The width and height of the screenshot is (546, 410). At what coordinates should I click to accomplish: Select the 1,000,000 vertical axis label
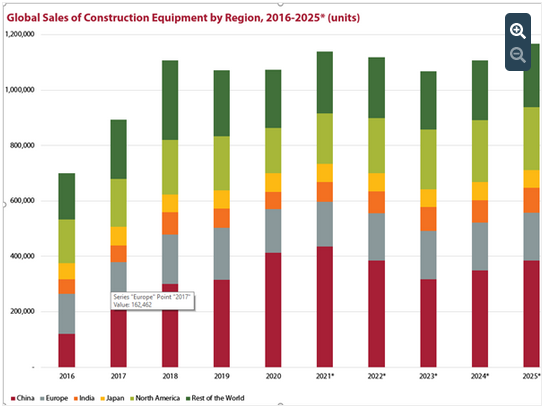(20, 90)
